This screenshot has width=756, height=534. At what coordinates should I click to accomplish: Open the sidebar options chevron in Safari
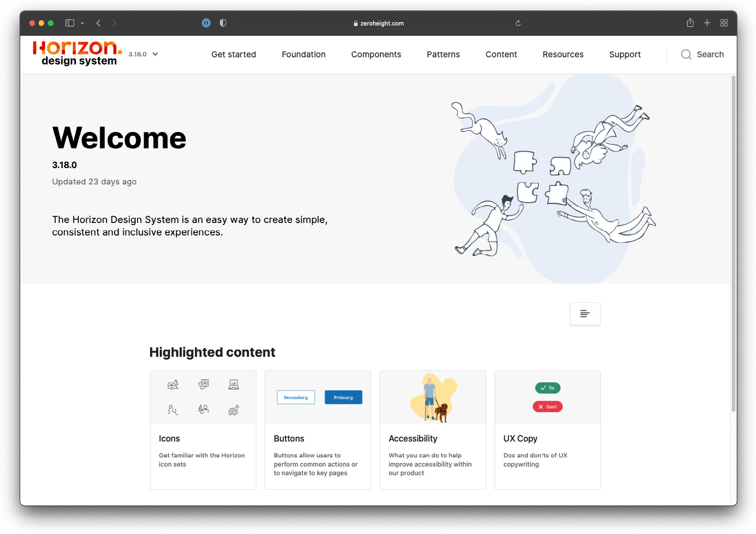[x=82, y=23]
